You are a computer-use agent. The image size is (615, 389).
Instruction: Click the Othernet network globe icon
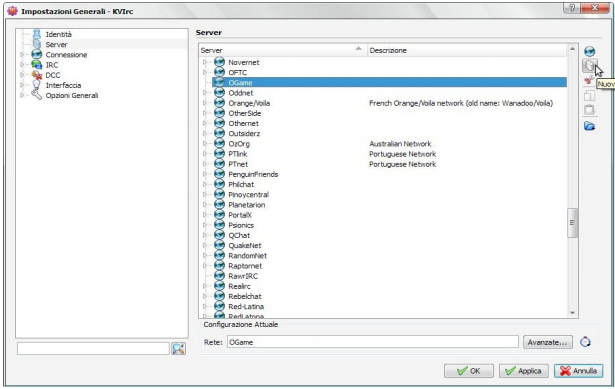pyautogui.click(x=219, y=123)
